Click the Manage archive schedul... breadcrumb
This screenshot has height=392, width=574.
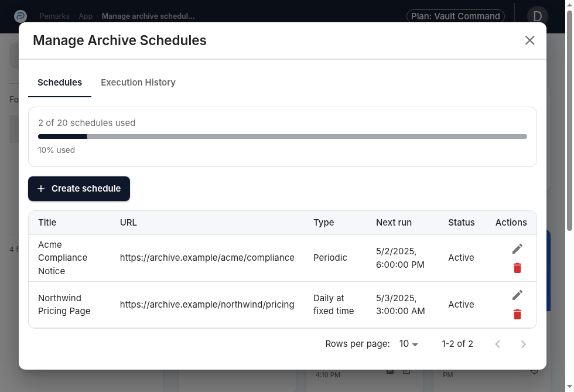point(148,16)
